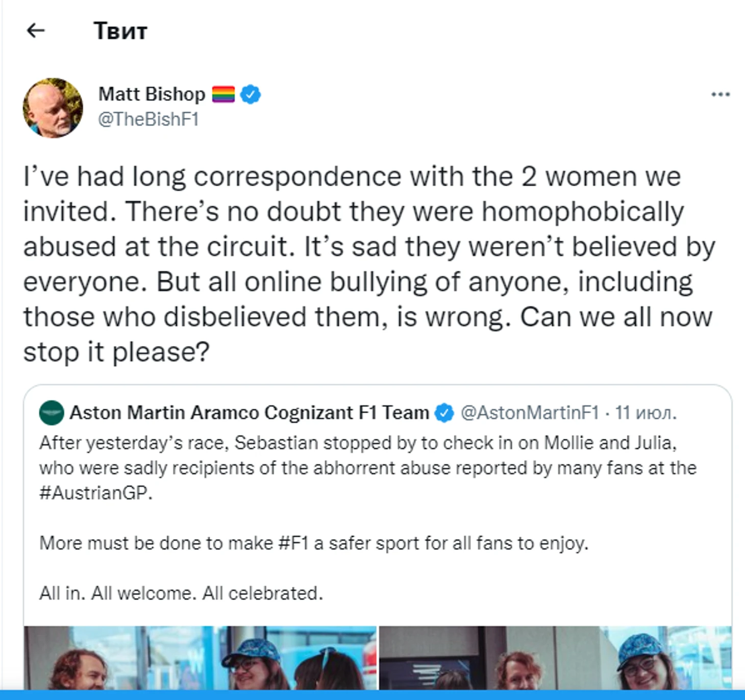Click the Matt Bishop display name
Image resolution: width=745 pixels, height=700 pixels.
pos(152,94)
